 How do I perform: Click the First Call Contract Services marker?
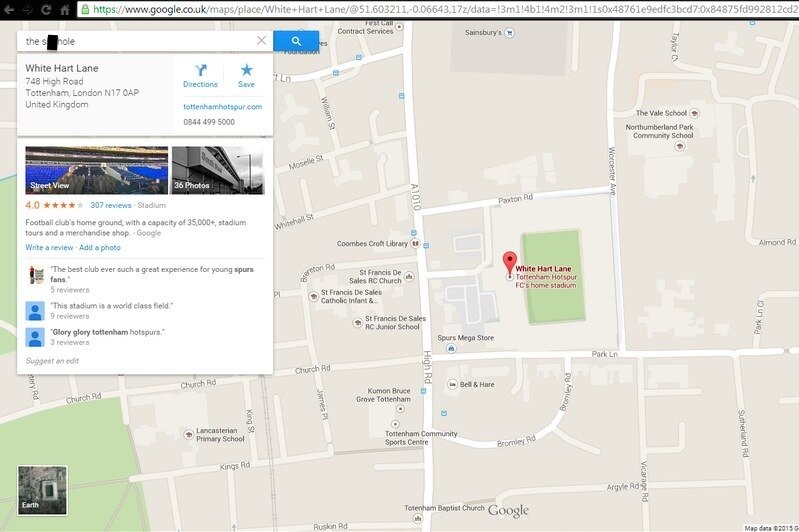[x=400, y=26]
